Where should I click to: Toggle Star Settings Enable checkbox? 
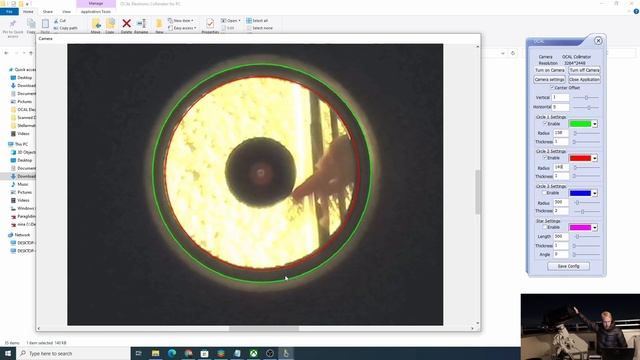click(544, 227)
